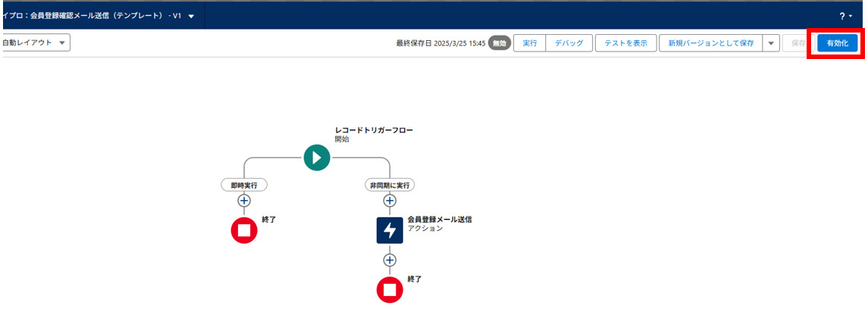Click the レコードトリガーフロー start label
868x318 pixels.
[374, 130]
